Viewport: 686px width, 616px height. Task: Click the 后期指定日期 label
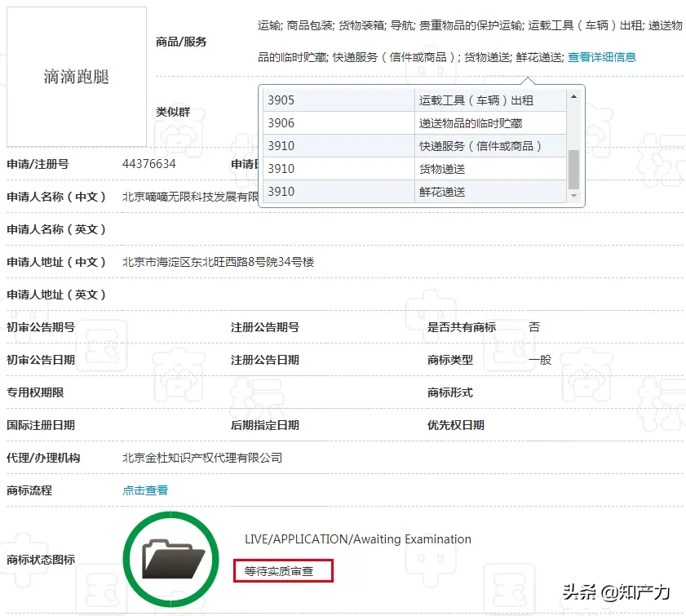[264, 425]
